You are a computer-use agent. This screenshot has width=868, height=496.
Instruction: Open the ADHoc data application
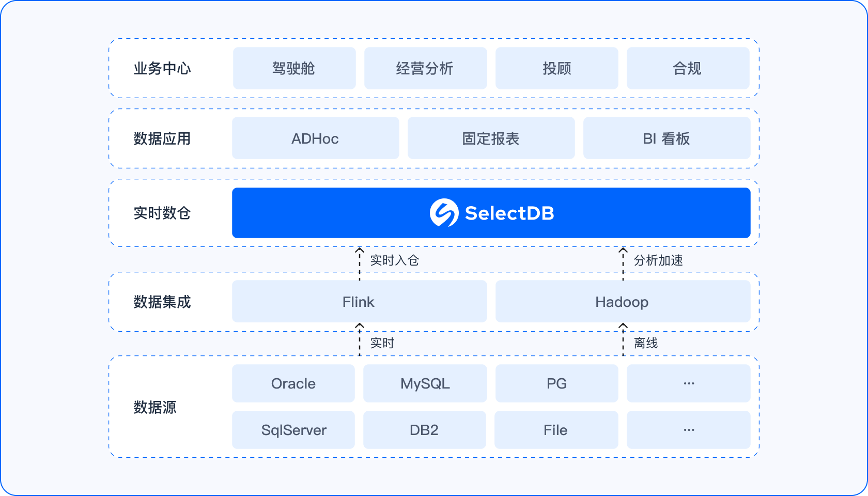coord(315,138)
